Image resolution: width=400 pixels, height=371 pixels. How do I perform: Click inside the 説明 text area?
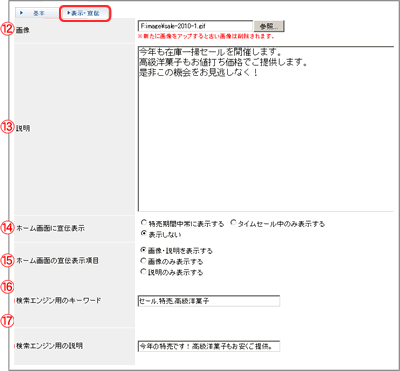(x=266, y=129)
